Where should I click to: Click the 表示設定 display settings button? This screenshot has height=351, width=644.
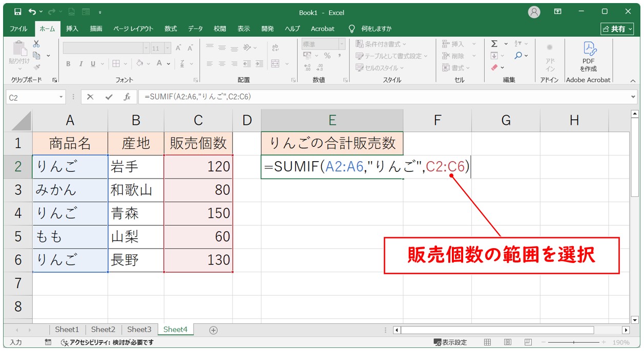450,342
